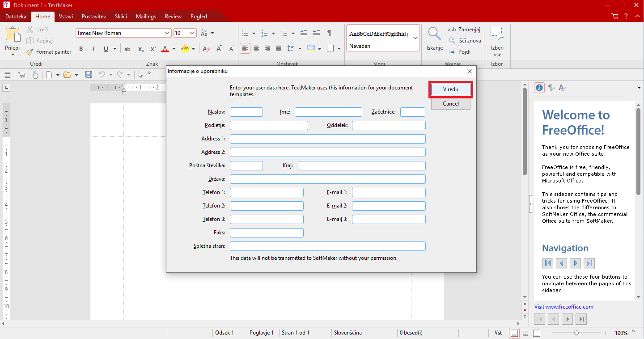Image resolution: width=644 pixels, height=339 pixels.
Task: Click the sidebar info icon
Action: [539, 88]
